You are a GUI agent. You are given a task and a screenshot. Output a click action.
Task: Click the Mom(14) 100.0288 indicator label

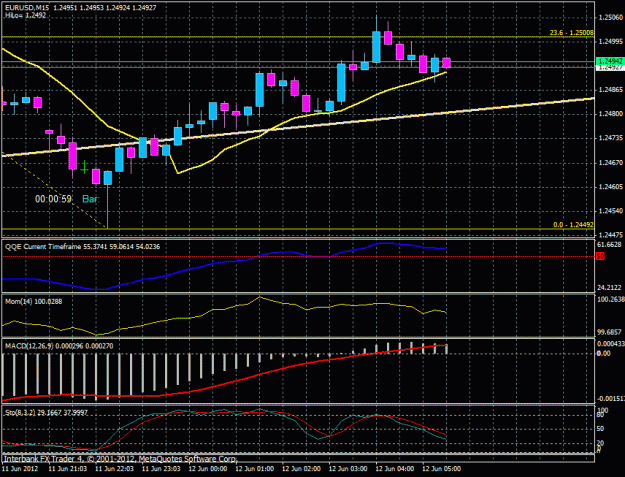pos(33,302)
